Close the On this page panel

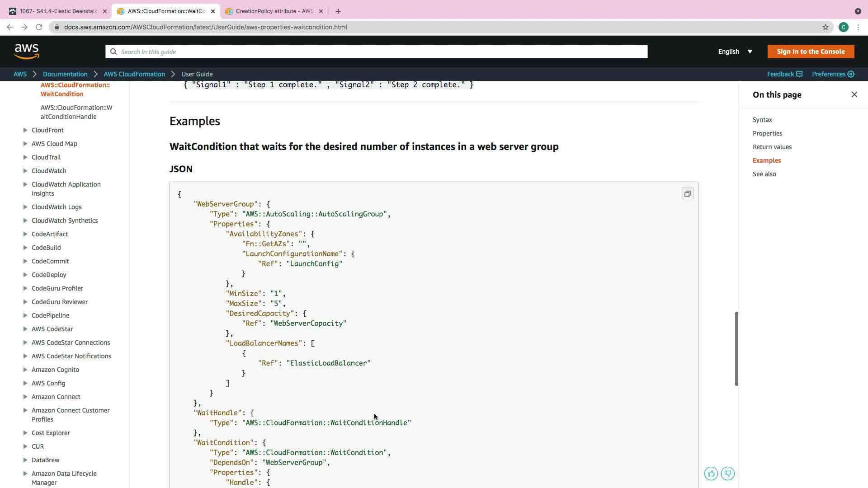pos(854,94)
